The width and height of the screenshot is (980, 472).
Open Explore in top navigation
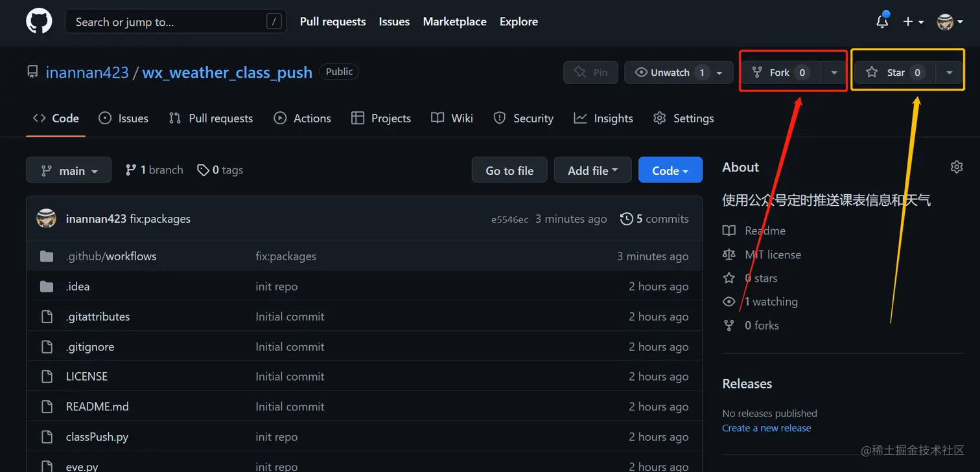click(x=519, y=21)
